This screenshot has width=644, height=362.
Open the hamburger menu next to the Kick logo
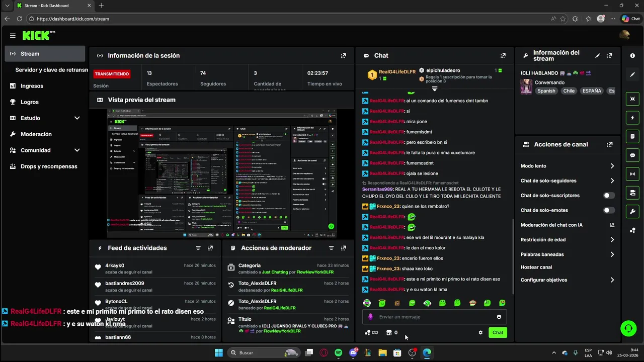tap(13, 36)
